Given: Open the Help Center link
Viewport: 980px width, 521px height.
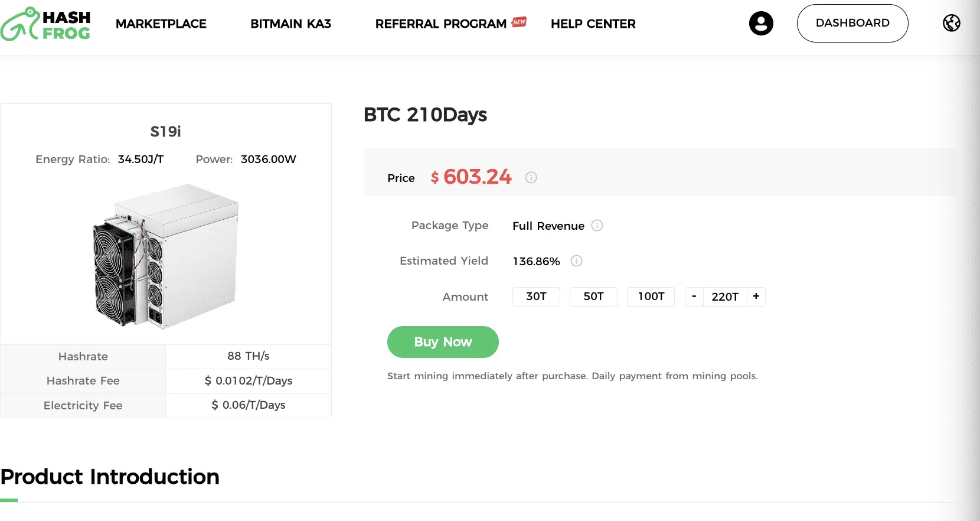Looking at the screenshot, I should [593, 24].
